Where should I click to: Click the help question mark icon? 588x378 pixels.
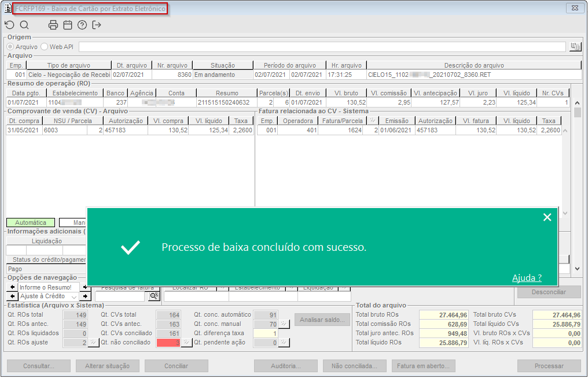click(x=82, y=25)
